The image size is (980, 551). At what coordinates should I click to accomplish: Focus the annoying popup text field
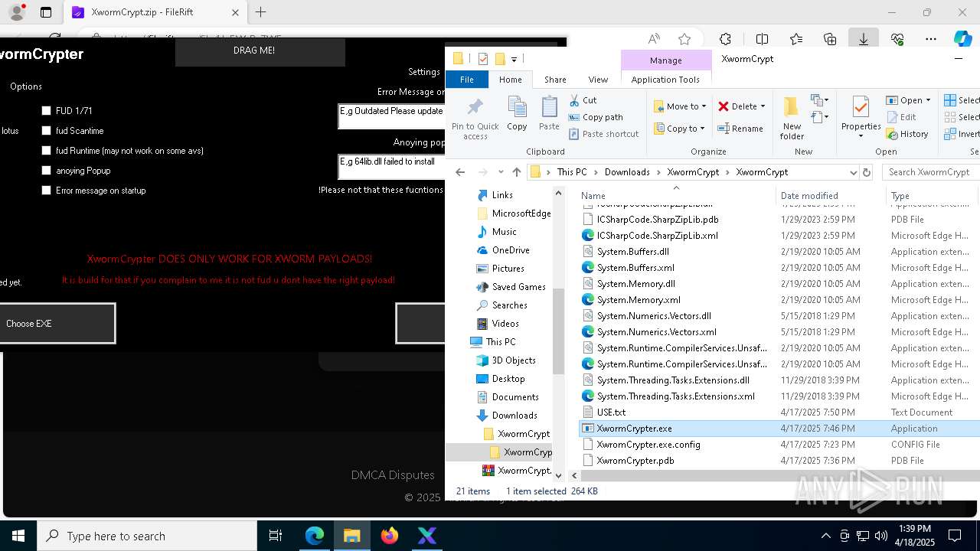point(391,167)
